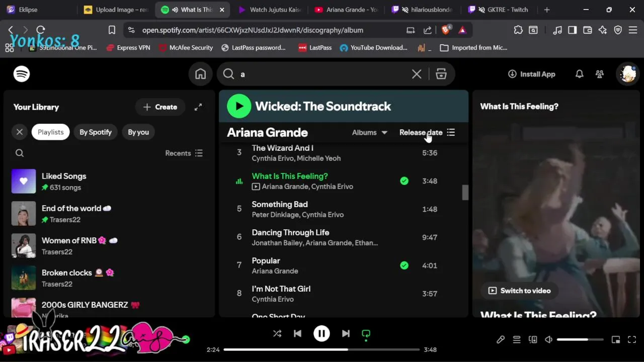
Task: Expand Your Library to full view
Action: pyautogui.click(x=198, y=107)
